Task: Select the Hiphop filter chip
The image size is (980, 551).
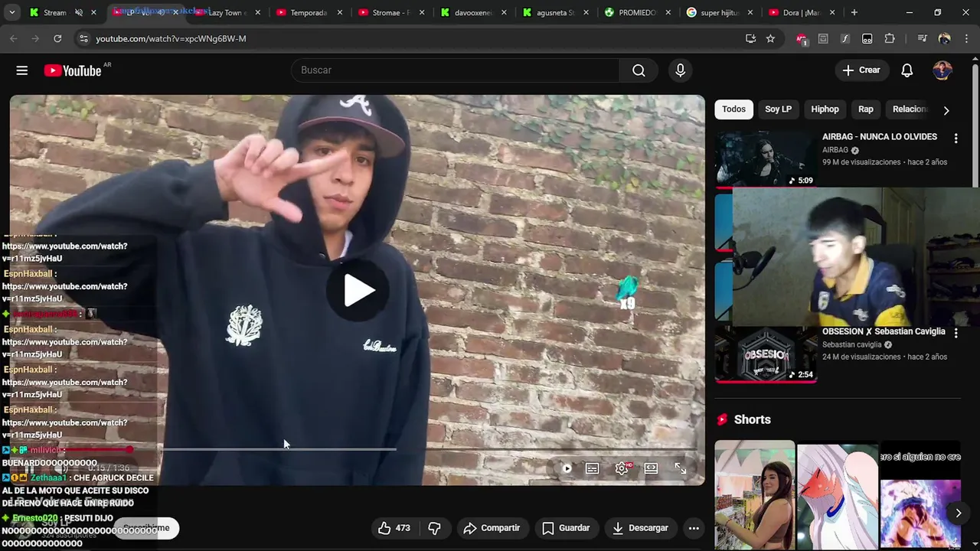Action: [x=825, y=109]
